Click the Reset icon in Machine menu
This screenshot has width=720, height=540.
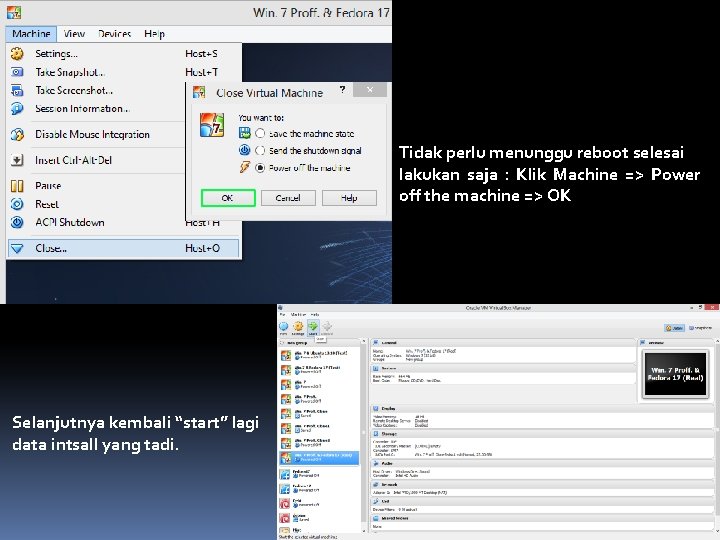click(x=17, y=204)
